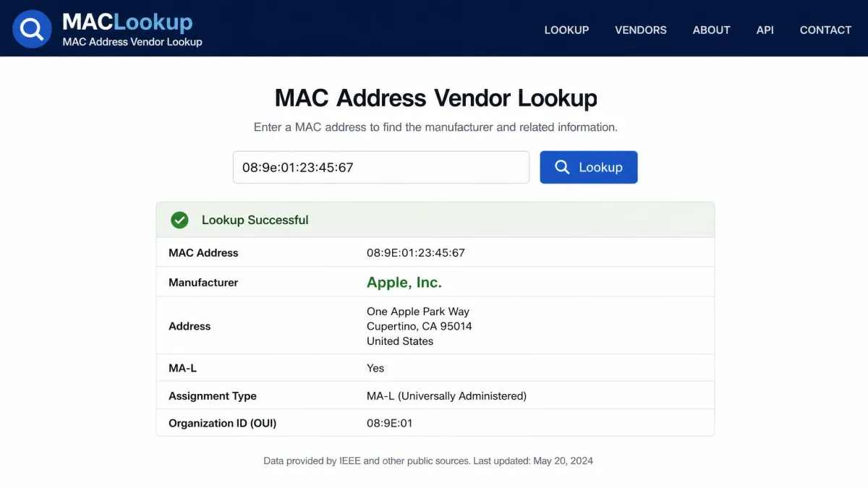Screen dimensions: 868x488
Task: Click the 'MAC Address' row label
Action: click(x=203, y=253)
